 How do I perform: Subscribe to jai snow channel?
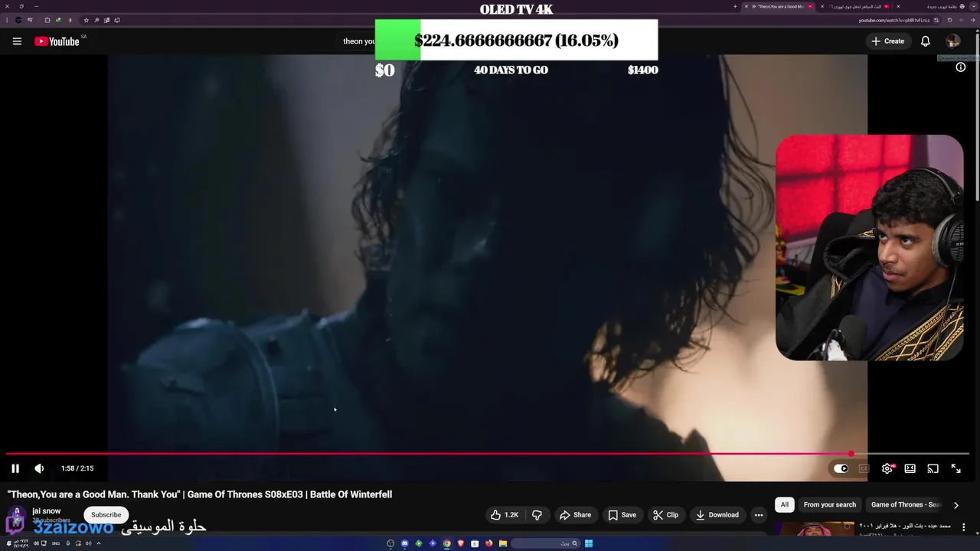click(x=106, y=515)
